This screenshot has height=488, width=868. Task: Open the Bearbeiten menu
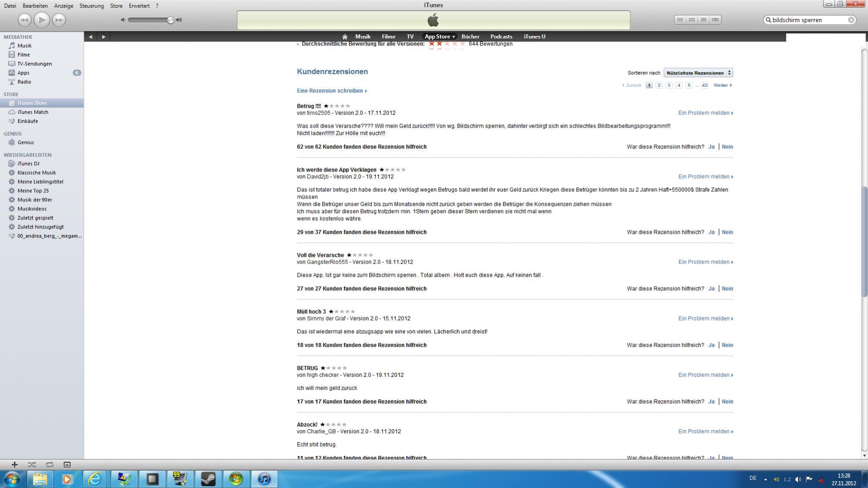tap(35, 6)
